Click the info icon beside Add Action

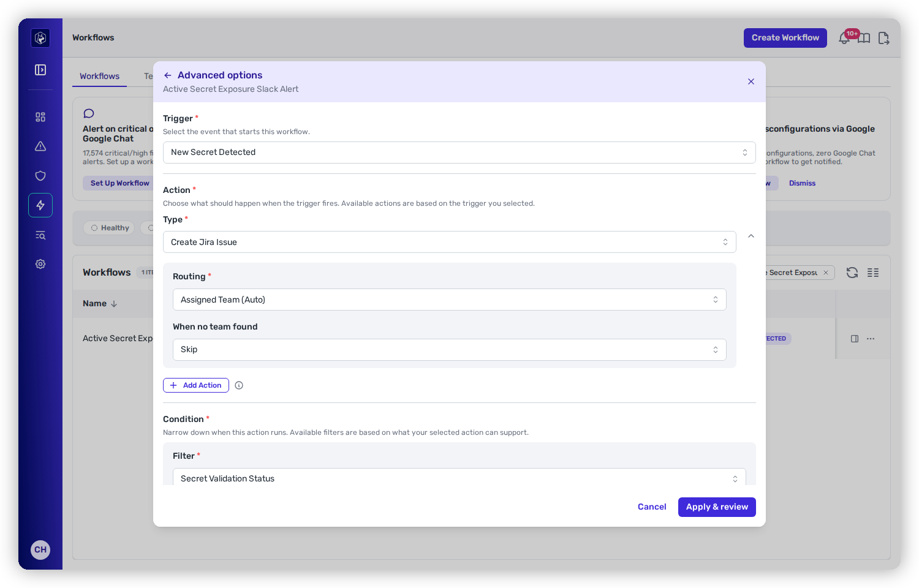239,385
